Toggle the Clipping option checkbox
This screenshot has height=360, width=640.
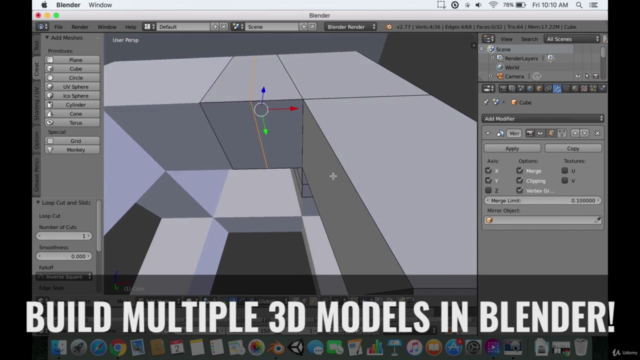(x=520, y=180)
